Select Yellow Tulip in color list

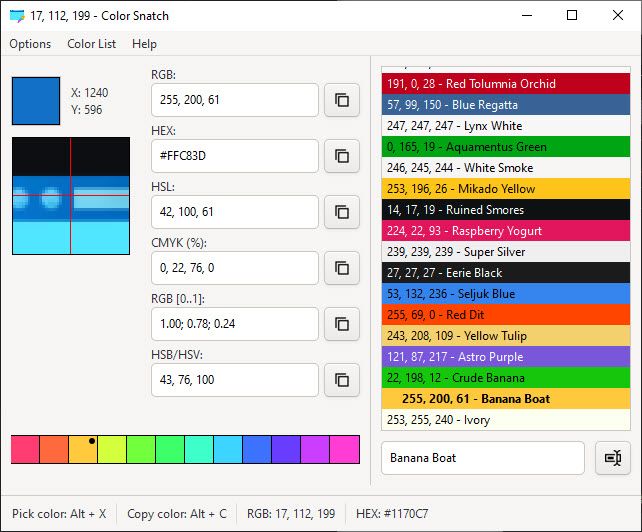(506, 336)
